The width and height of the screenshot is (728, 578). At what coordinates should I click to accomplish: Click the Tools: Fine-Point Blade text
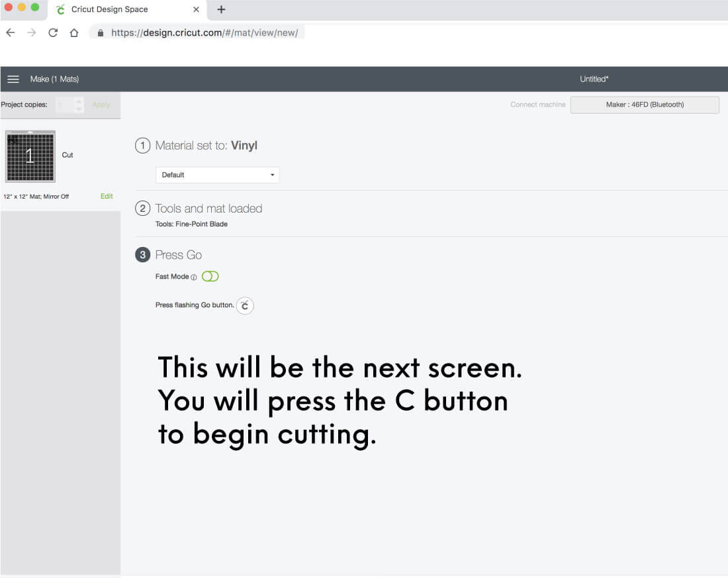191,224
